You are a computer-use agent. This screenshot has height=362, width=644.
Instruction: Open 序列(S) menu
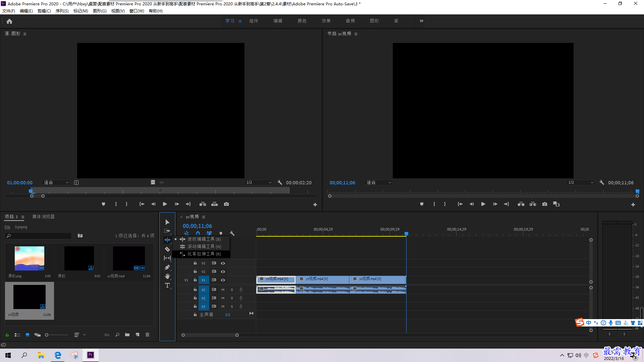coord(62,11)
